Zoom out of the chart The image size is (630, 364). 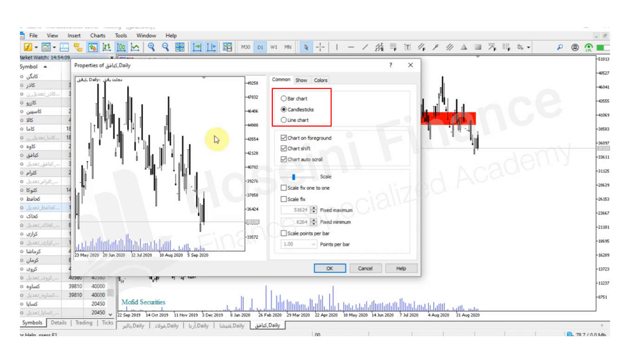pyautogui.click(x=166, y=47)
